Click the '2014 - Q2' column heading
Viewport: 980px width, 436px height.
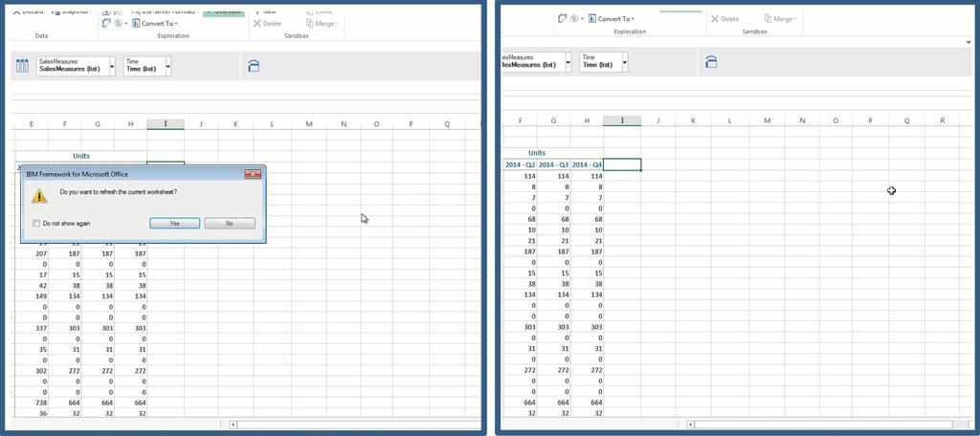pyautogui.click(x=521, y=164)
